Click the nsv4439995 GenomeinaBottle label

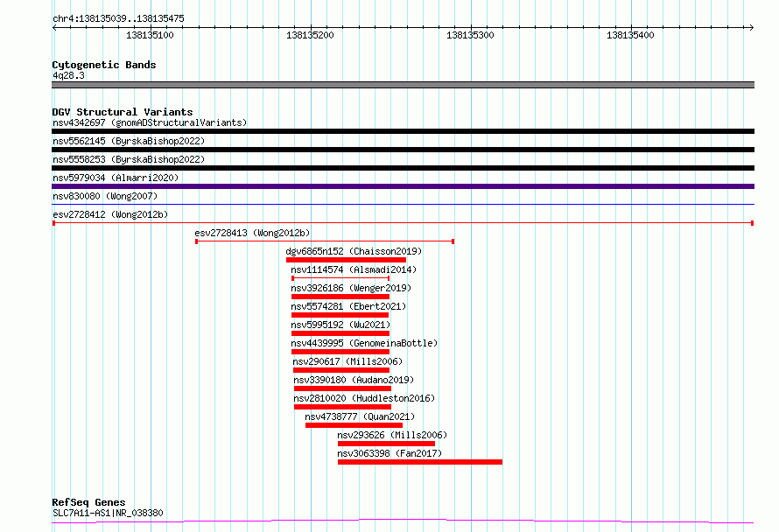364,343
